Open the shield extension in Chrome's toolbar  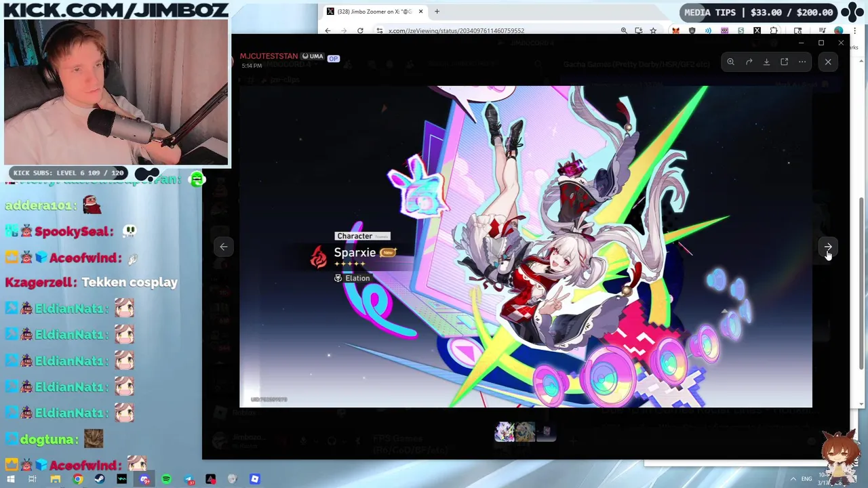coord(692,30)
